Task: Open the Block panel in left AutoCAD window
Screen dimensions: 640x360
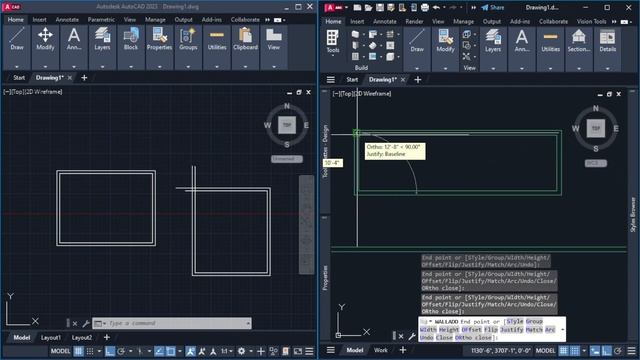Action: [x=131, y=39]
